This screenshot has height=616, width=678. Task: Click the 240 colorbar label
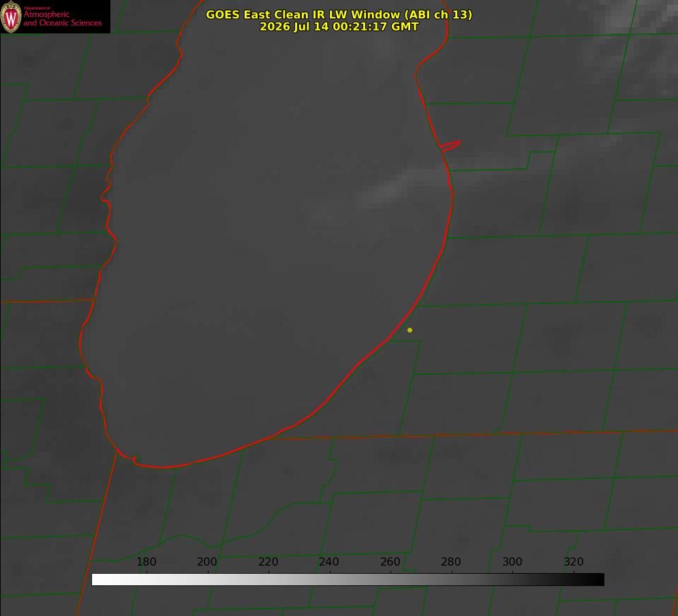pos(329,561)
